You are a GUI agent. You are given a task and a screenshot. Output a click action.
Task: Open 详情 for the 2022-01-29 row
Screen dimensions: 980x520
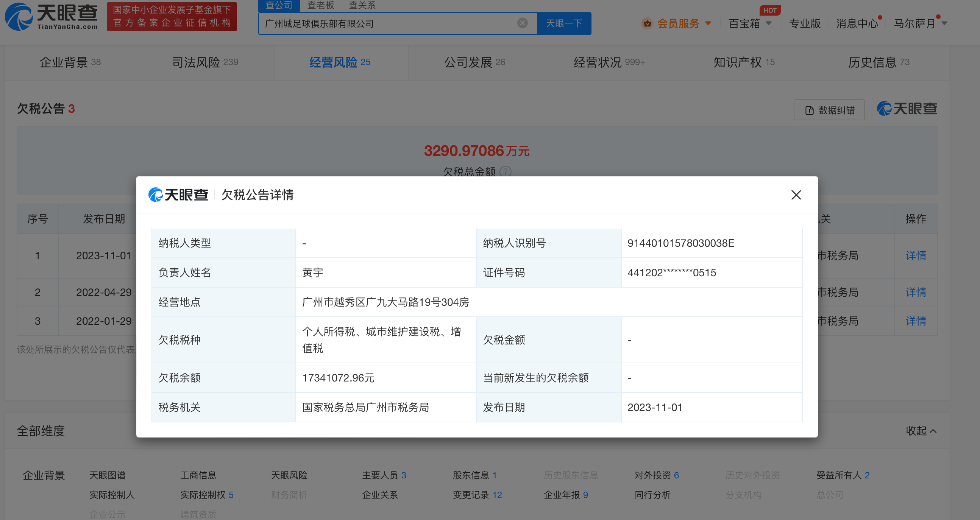click(916, 321)
